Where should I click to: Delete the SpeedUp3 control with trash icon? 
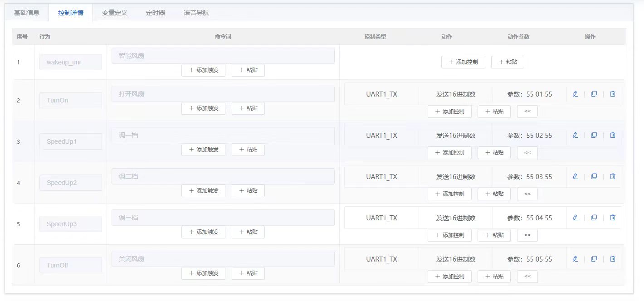pos(612,218)
